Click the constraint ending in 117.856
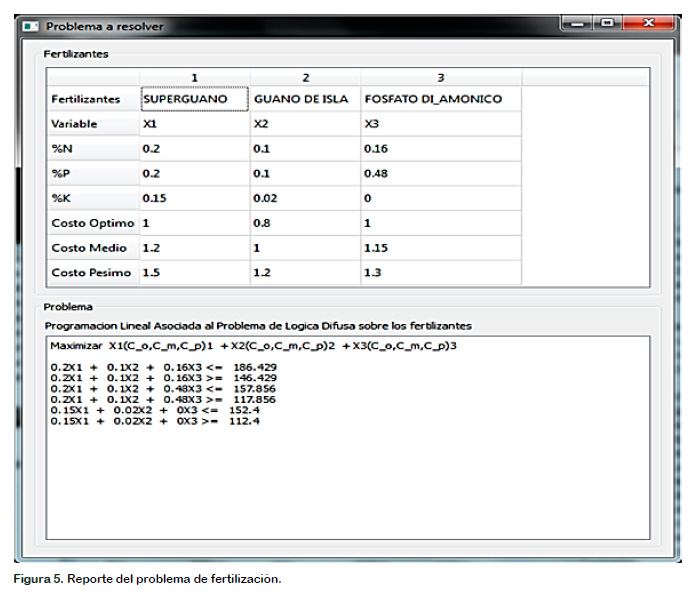700x591 pixels. [x=163, y=400]
